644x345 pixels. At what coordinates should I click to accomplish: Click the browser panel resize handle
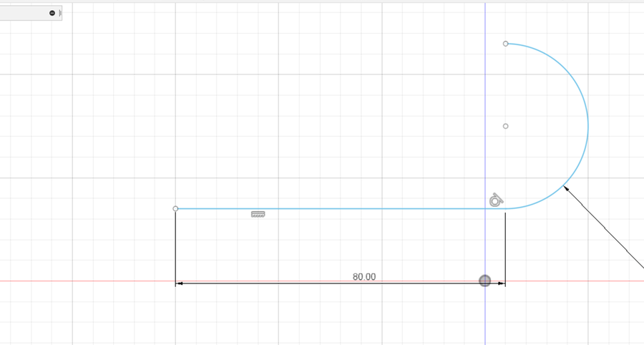[60, 13]
